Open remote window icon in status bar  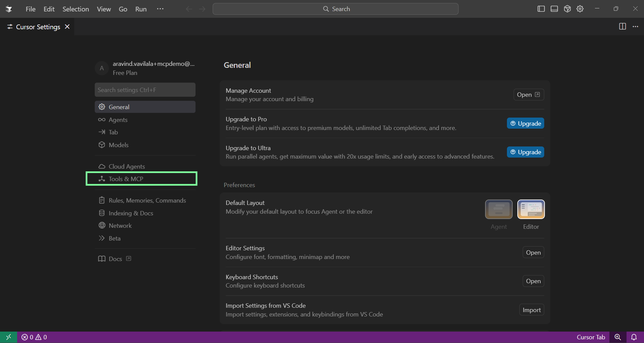click(8, 337)
